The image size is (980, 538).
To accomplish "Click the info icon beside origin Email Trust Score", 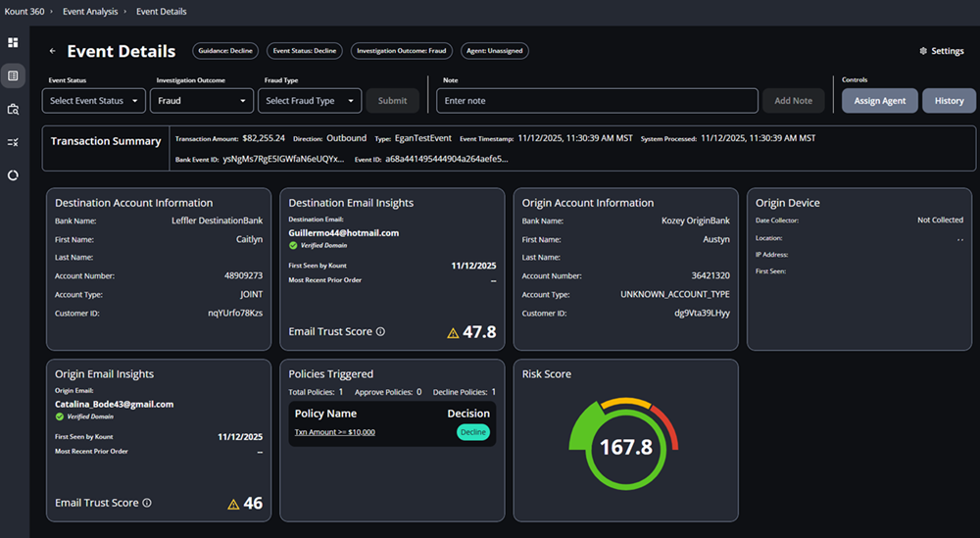I will pyautogui.click(x=147, y=503).
